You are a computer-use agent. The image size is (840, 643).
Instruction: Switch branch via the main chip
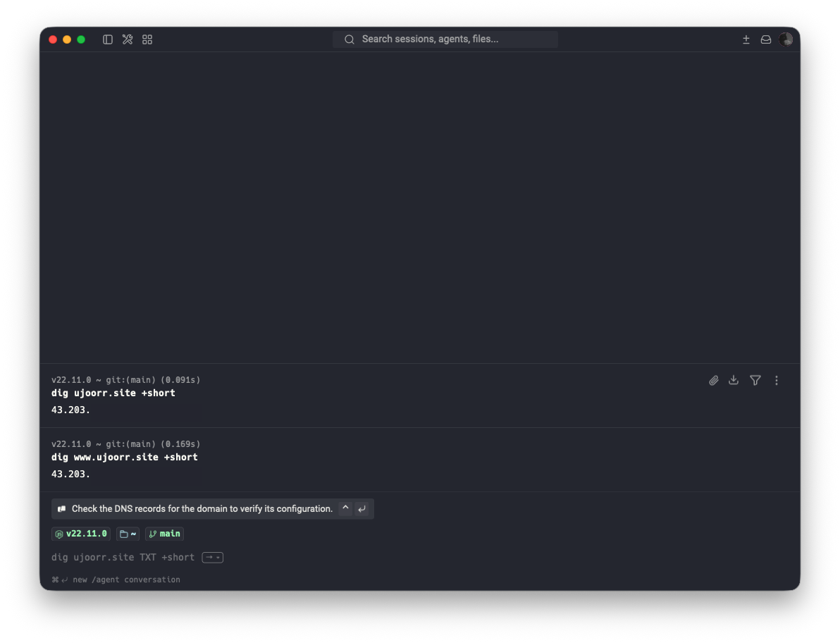tap(164, 534)
